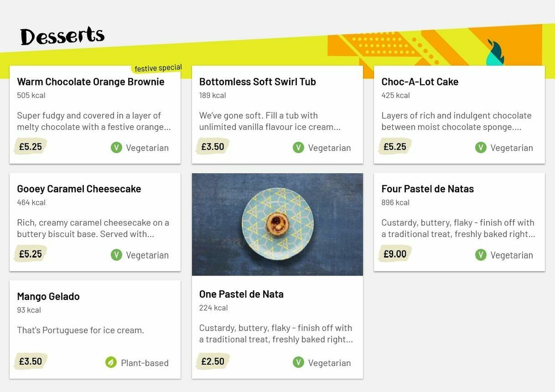Click the Vegetarian icon on Warm Chocolate Orange Brownie
This screenshot has width=555, height=392.
click(117, 148)
